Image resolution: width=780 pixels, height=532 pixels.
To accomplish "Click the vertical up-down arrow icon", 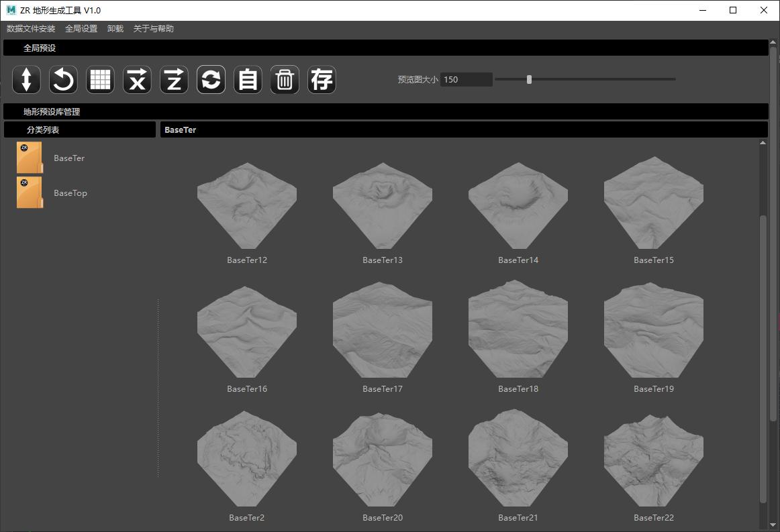I will pyautogui.click(x=26, y=80).
